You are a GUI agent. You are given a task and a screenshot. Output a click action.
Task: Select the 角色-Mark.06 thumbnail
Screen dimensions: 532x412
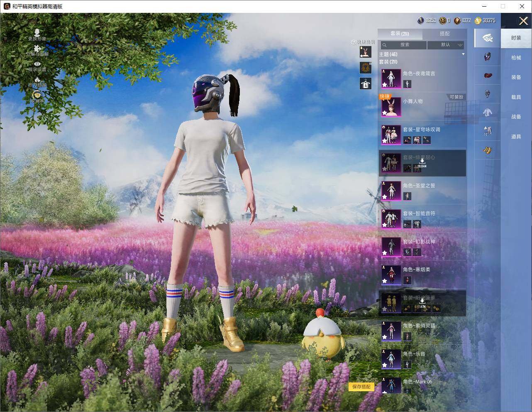click(391, 386)
